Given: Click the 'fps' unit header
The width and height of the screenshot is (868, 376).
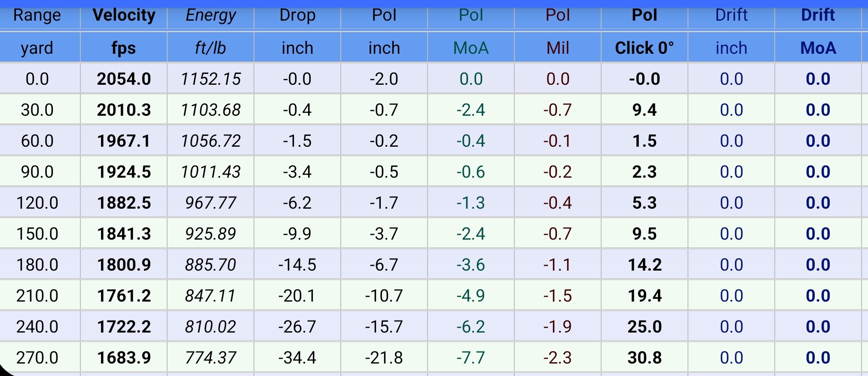Looking at the screenshot, I should click(x=124, y=48).
